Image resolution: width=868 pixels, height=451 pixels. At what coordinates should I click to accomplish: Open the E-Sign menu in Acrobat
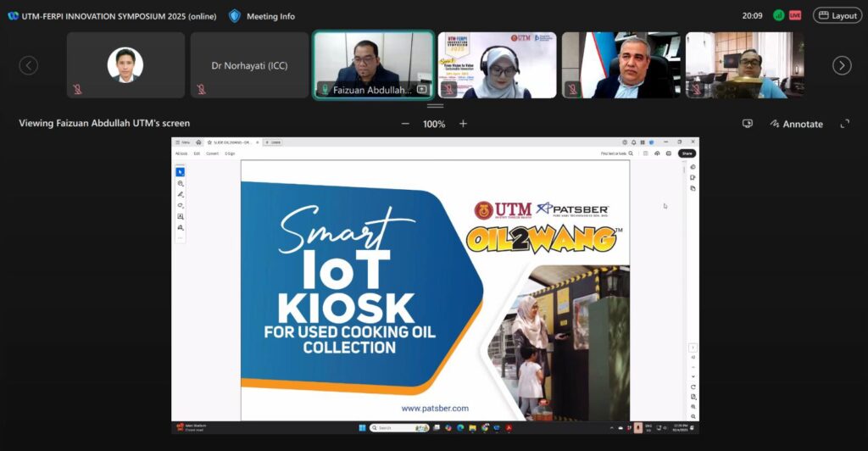pyautogui.click(x=230, y=153)
